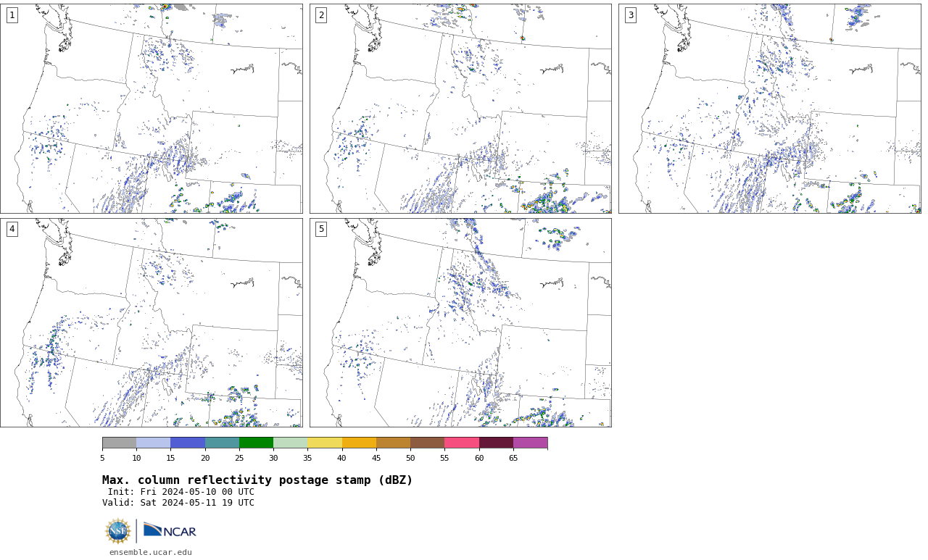Click the yellow 35-40 dBZ swatch
Viewport: 928px width, 560px height.
pyautogui.click(x=325, y=443)
